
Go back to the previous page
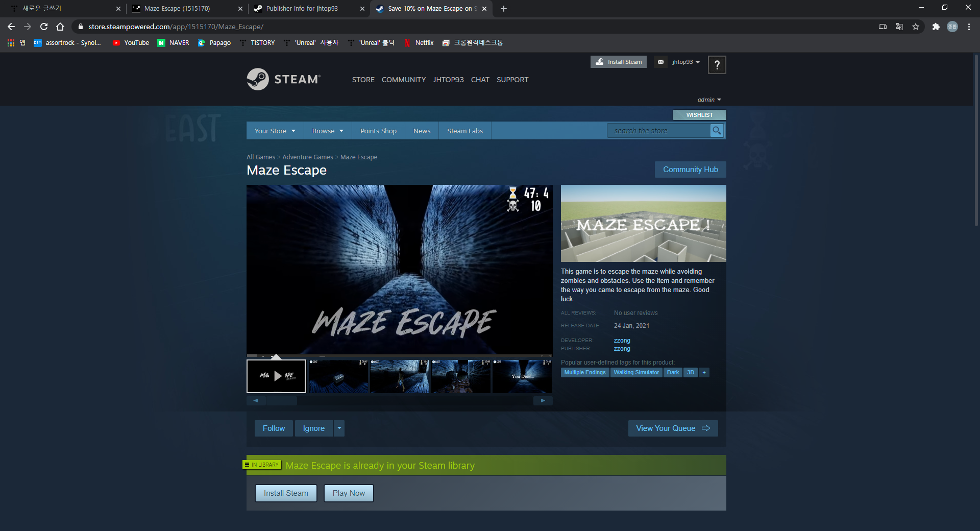(x=11, y=27)
